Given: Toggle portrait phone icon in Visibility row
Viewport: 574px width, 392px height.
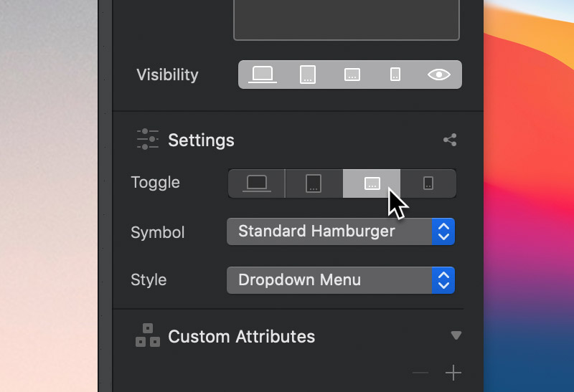Looking at the screenshot, I should click(395, 75).
